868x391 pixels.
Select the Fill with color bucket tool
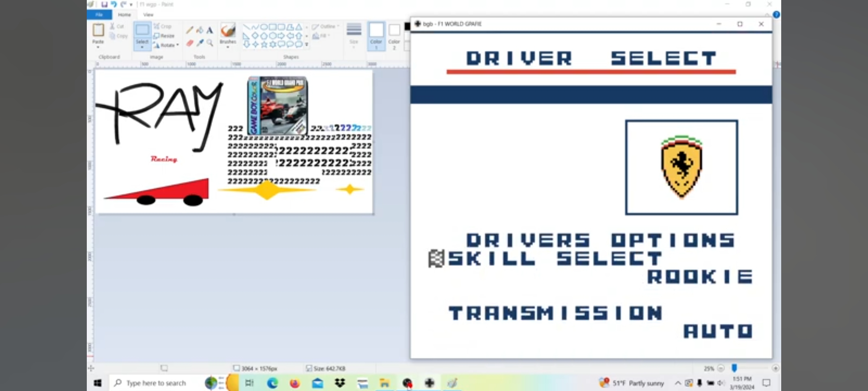tap(200, 30)
